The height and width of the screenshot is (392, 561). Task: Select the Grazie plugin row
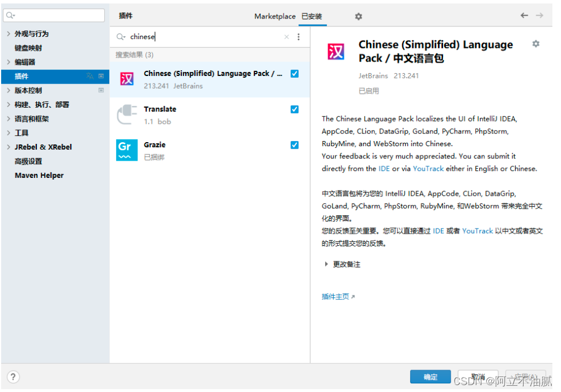pos(209,150)
